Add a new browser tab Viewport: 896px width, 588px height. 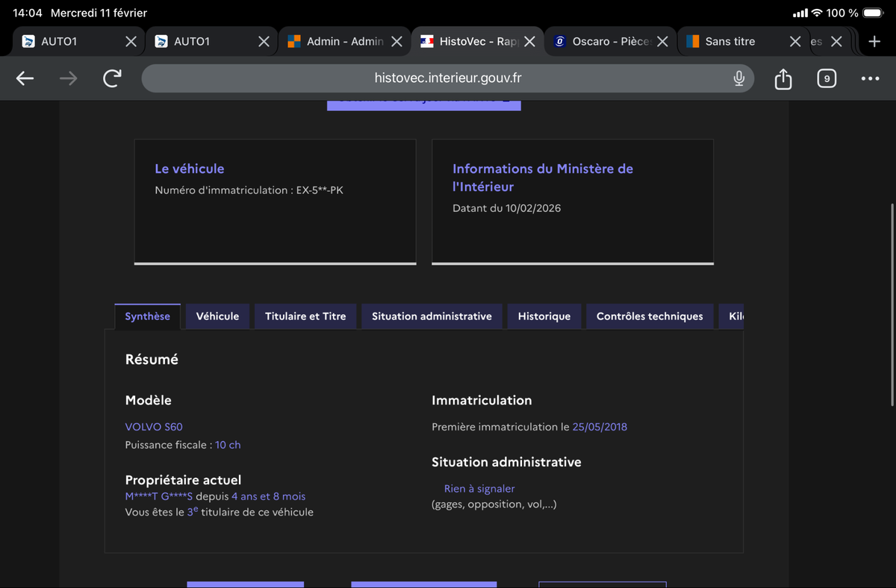pyautogui.click(x=874, y=42)
